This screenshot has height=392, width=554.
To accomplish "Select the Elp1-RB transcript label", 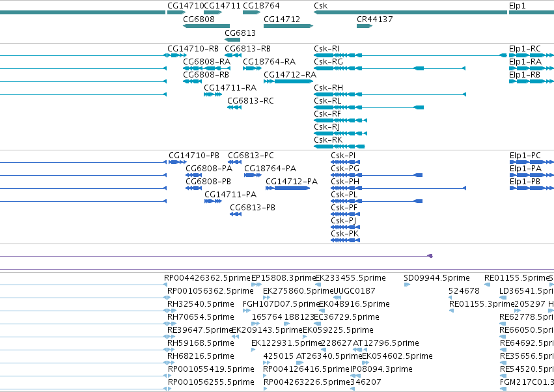I will [x=525, y=75].
